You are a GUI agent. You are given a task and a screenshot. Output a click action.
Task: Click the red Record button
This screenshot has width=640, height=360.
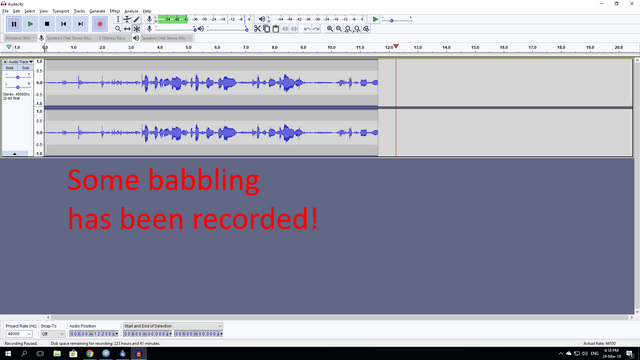pyautogui.click(x=100, y=24)
